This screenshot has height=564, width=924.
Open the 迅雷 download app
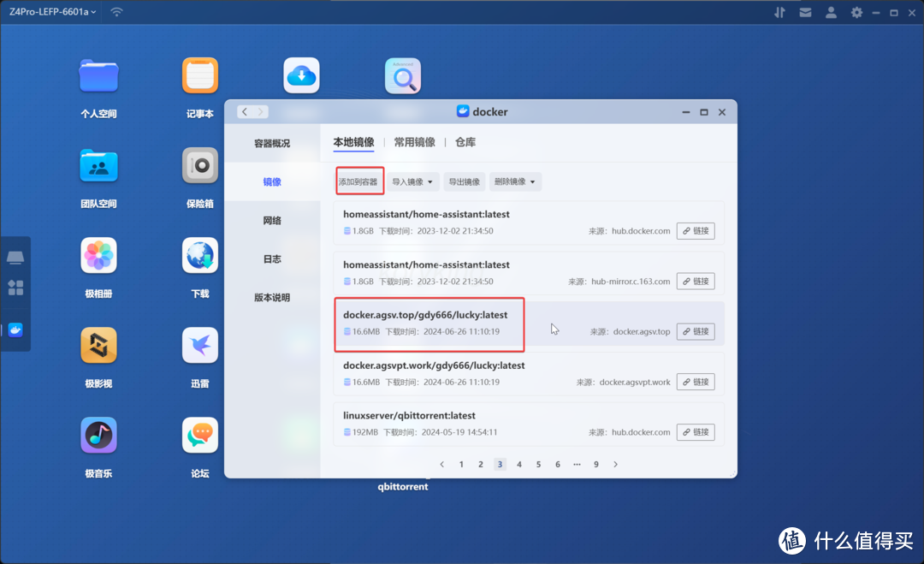tap(199, 345)
